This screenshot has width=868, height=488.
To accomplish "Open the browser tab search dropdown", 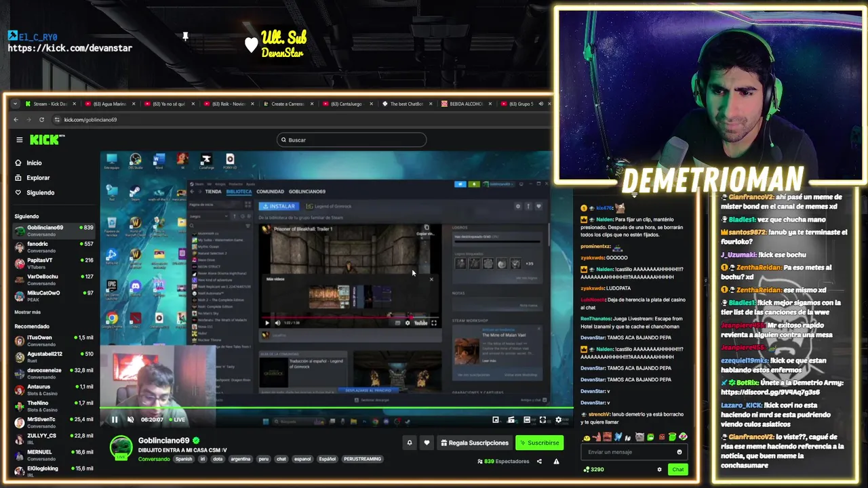I will 15,104.
